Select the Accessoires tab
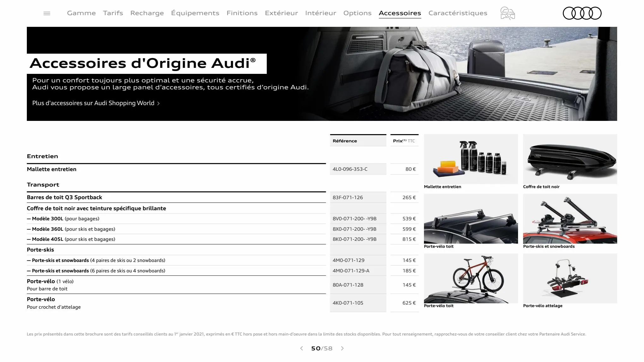644x362 pixels. click(x=400, y=13)
